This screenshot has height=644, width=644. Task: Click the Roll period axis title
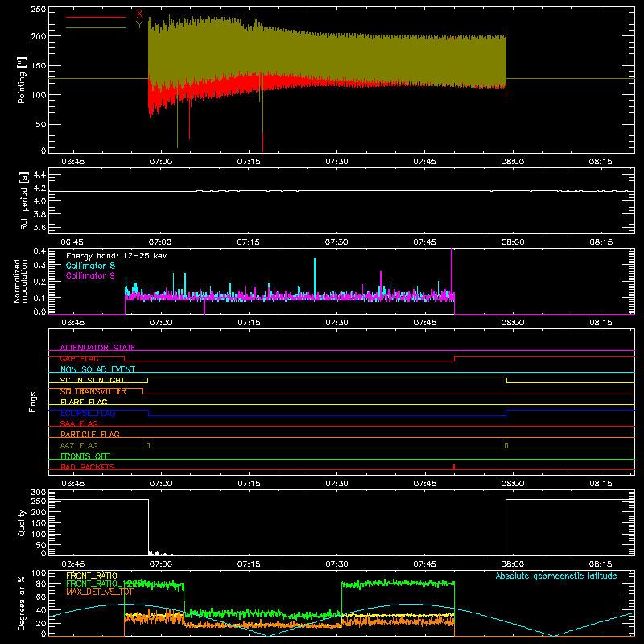[23, 200]
